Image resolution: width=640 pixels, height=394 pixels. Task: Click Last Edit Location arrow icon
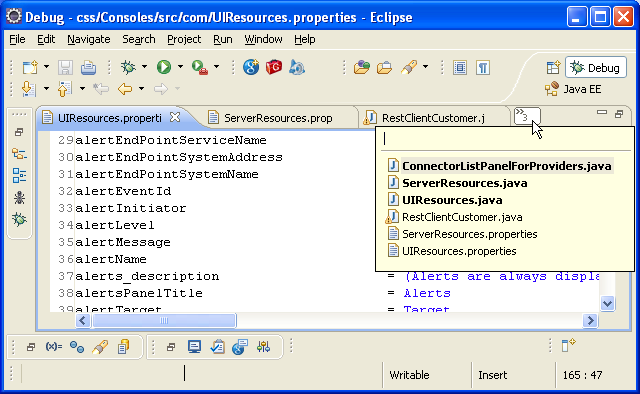point(100,89)
